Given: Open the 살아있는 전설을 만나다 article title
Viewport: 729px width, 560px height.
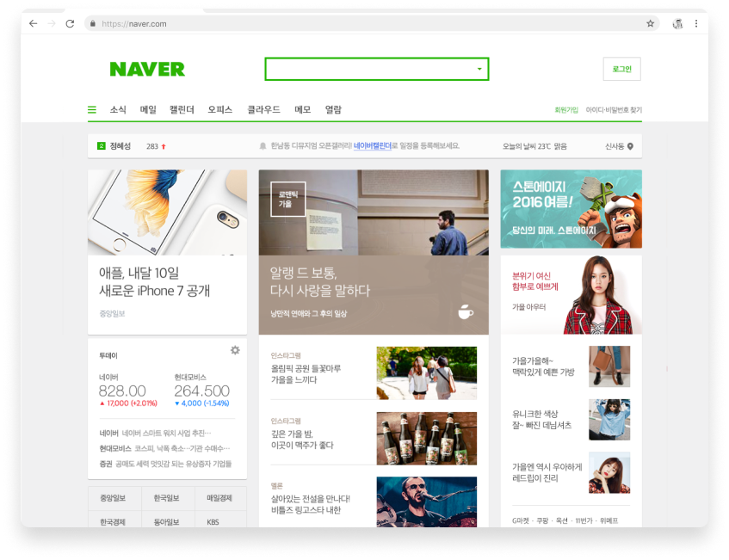Looking at the screenshot, I should (311, 504).
